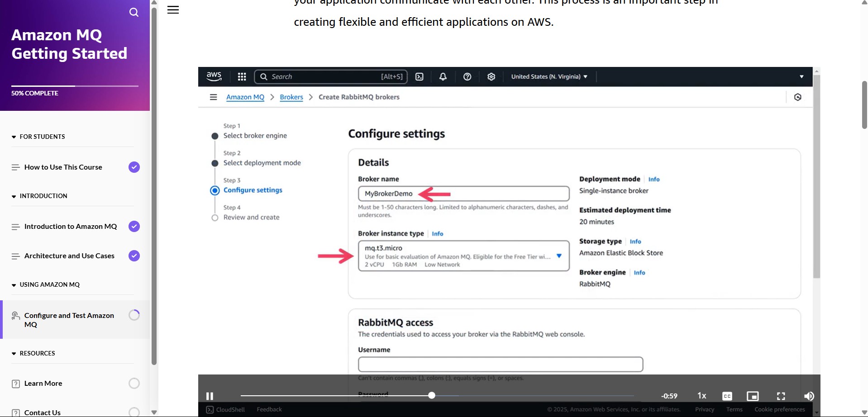This screenshot has height=417, width=868.
Task: Click Configure and Test lesson hand icon
Action: [x=15, y=316]
